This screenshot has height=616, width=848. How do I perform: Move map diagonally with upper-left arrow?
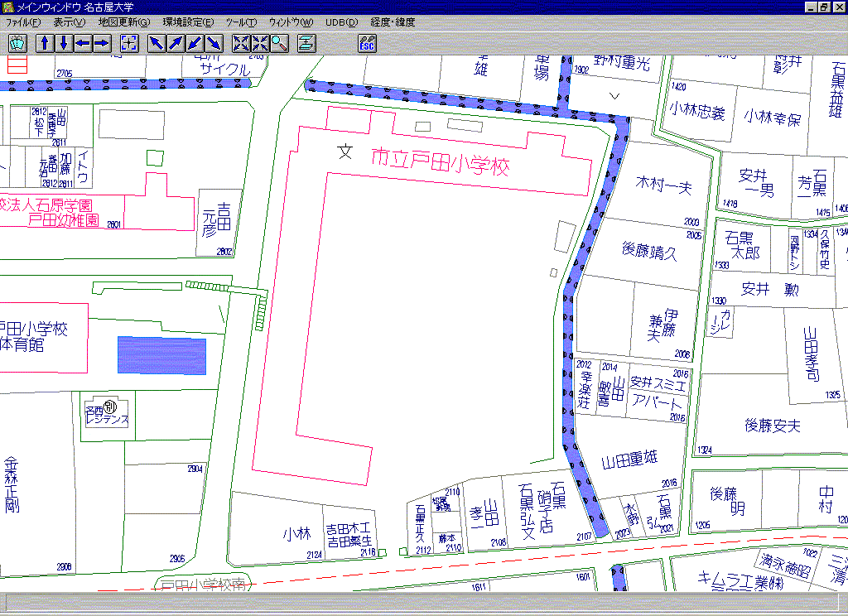[x=157, y=43]
